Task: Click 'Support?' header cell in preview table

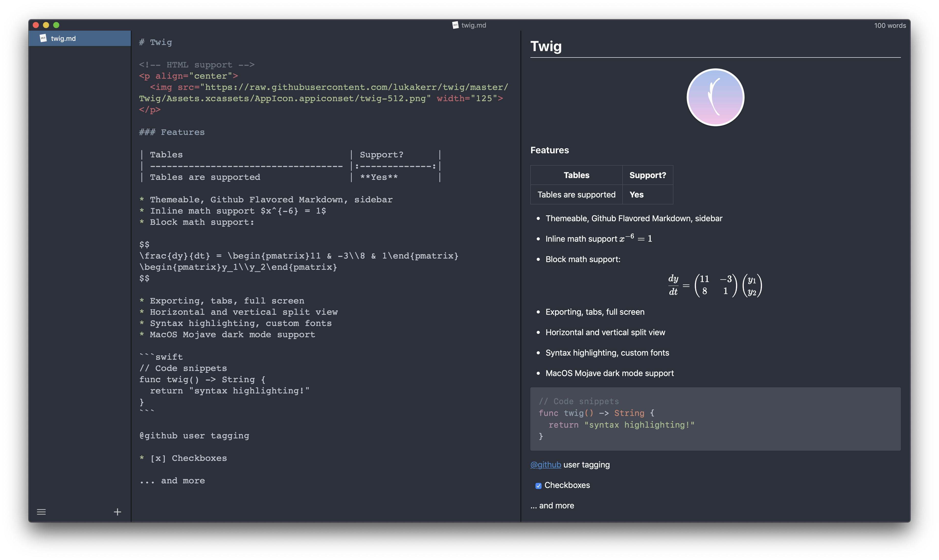Action: (x=648, y=175)
